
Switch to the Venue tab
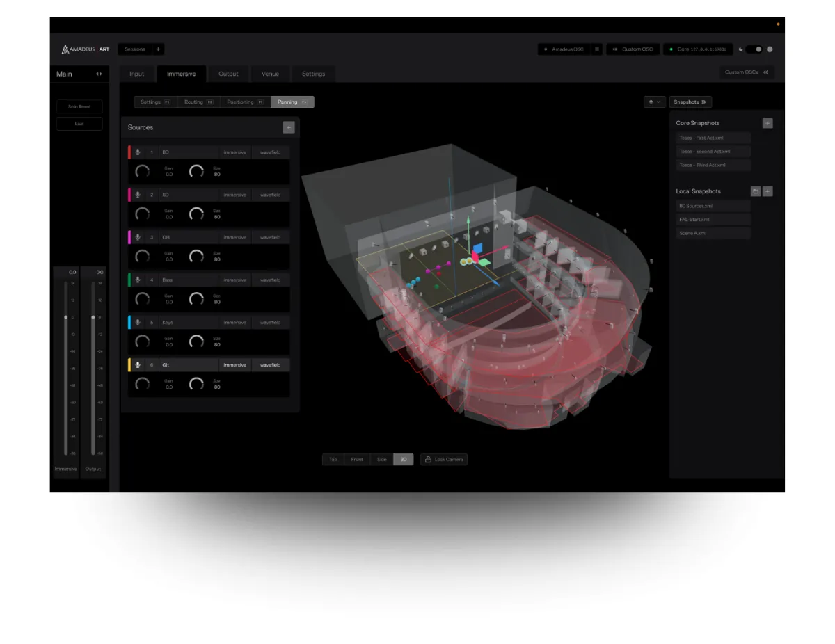pyautogui.click(x=270, y=74)
